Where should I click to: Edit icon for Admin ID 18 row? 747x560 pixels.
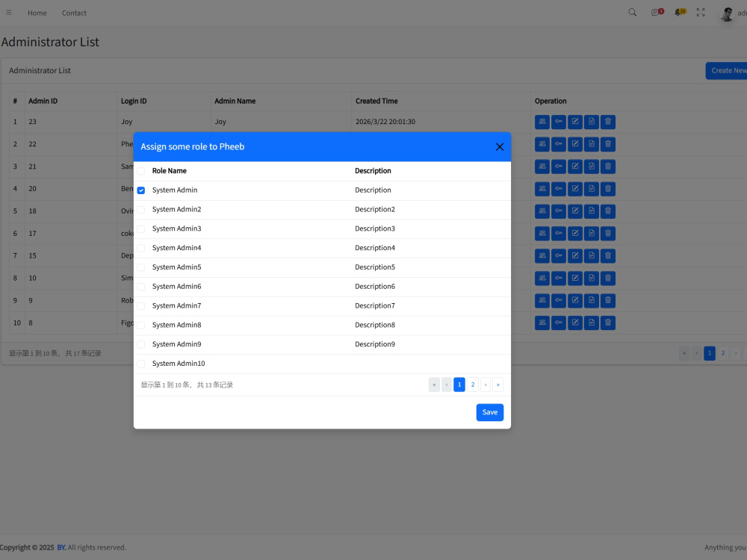tap(575, 211)
